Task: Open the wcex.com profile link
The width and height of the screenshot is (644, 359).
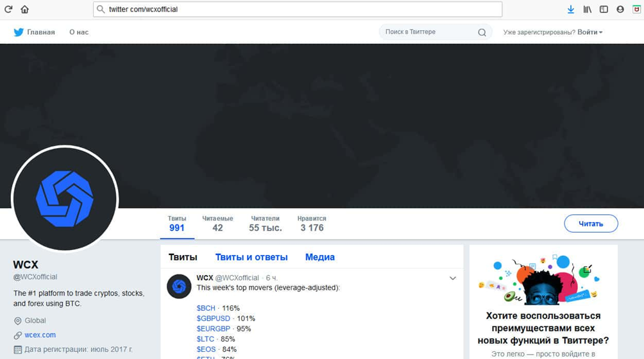Action: (x=40, y=335)
